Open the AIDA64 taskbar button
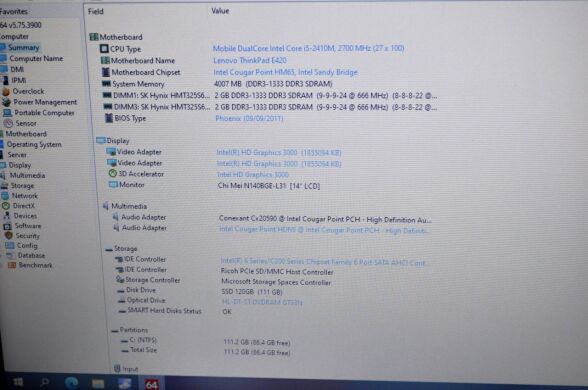 click(x=152, y=383)
